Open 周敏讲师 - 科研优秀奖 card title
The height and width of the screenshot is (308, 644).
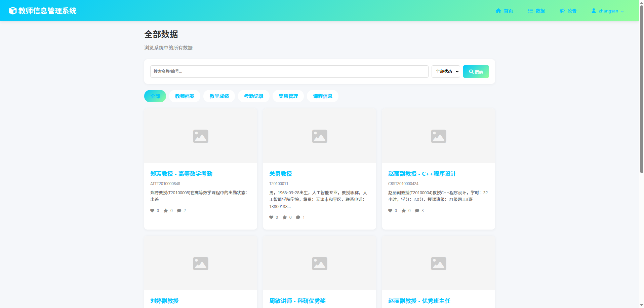tap(297, 301)
